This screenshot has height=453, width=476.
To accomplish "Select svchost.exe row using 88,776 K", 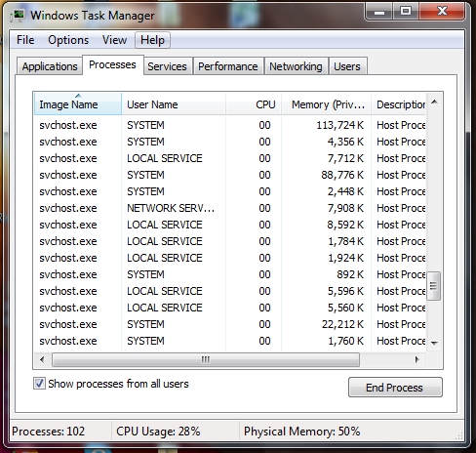I will click(229, 175).
